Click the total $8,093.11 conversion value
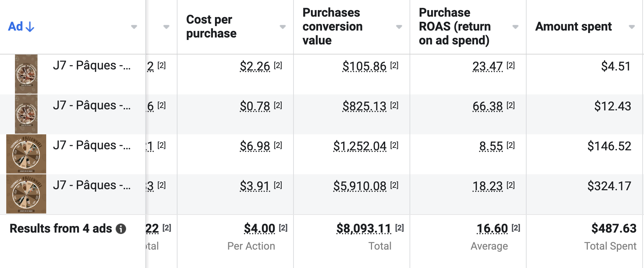The height and width of the screenshot is (268, 644). point(364,228)
